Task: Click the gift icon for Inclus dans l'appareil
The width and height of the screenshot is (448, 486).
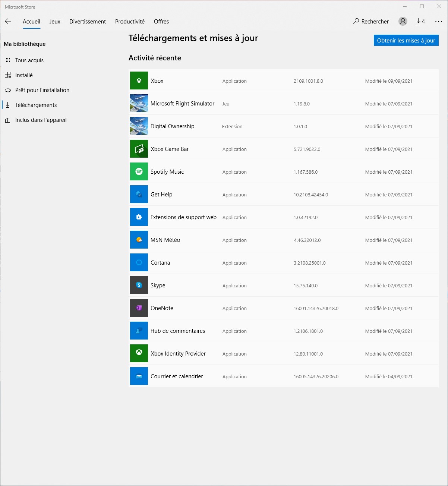Action: [8, 120]
